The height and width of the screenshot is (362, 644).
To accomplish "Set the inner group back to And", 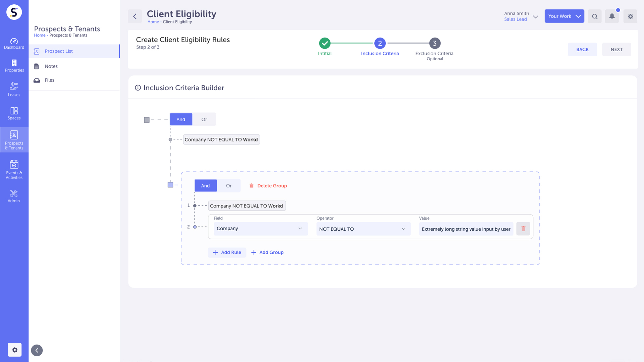I will tap(205, 185).
